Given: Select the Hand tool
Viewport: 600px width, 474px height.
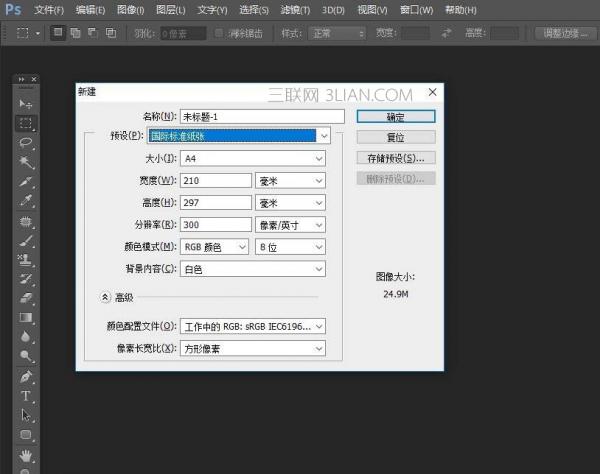Looking at the screenshot, I should pyautogui.click(x=27, y=455).
